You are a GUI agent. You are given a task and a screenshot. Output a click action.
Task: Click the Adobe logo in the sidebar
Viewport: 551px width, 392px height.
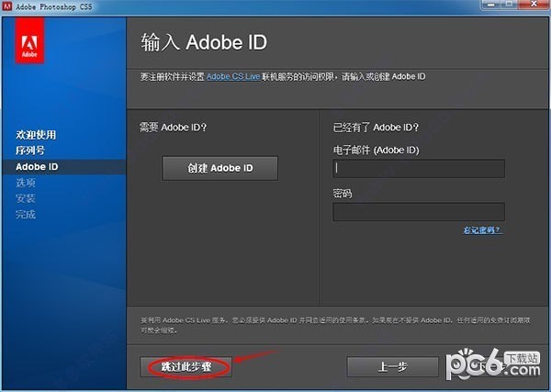coord(29,40)
